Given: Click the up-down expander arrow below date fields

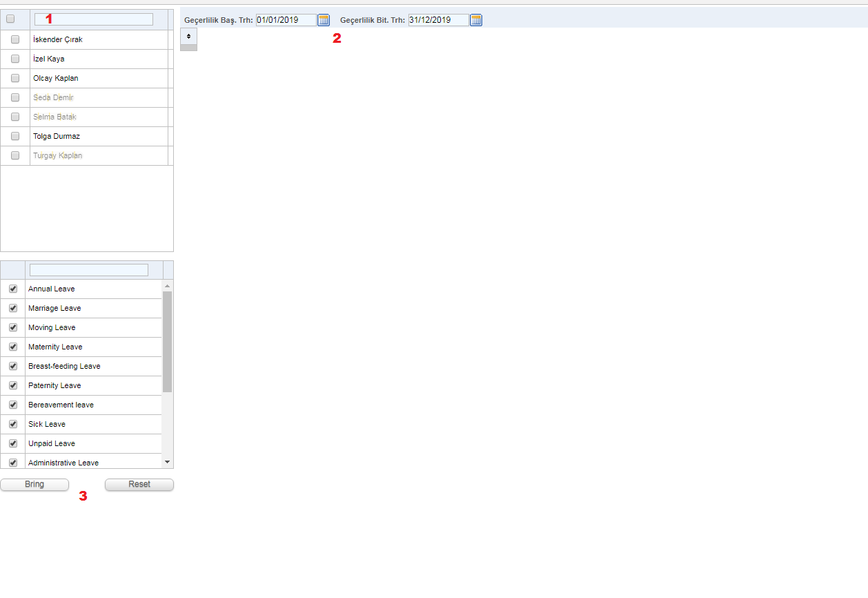Looking at the screenshot, I should tap(188, 36).
